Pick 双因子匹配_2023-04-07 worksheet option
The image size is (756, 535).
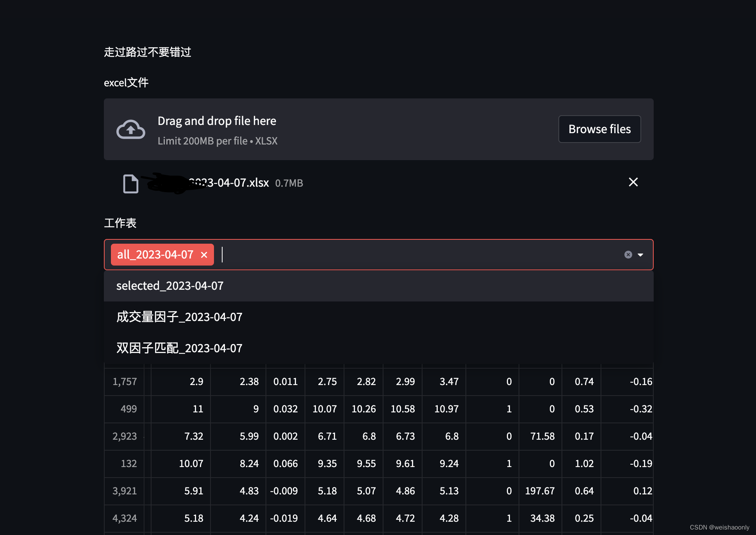point(379,348)
